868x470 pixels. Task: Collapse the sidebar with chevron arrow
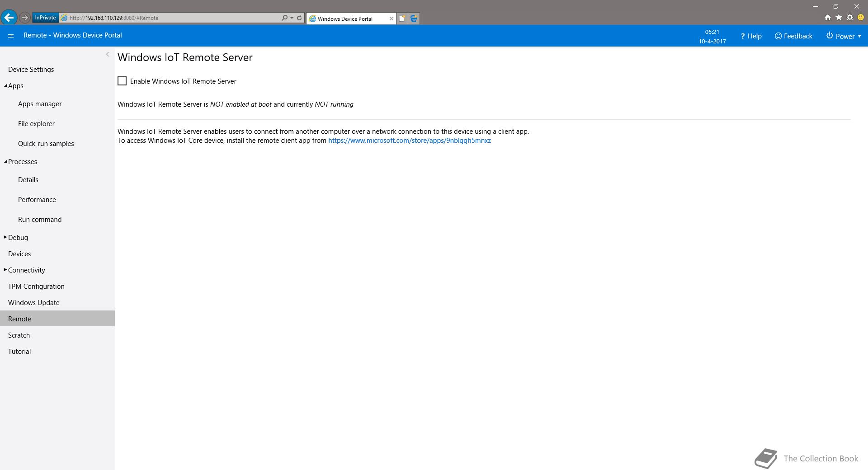pos(108,54)
